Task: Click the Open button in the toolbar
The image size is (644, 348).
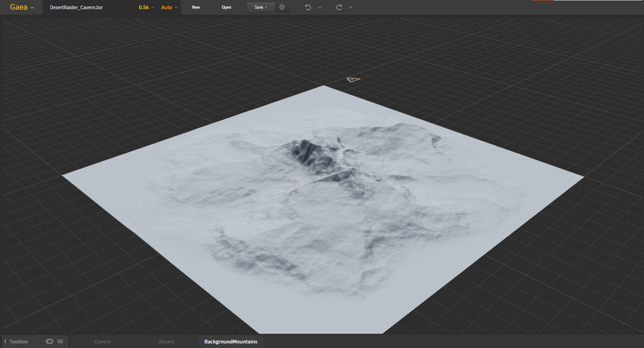Action: coord(226,7)
